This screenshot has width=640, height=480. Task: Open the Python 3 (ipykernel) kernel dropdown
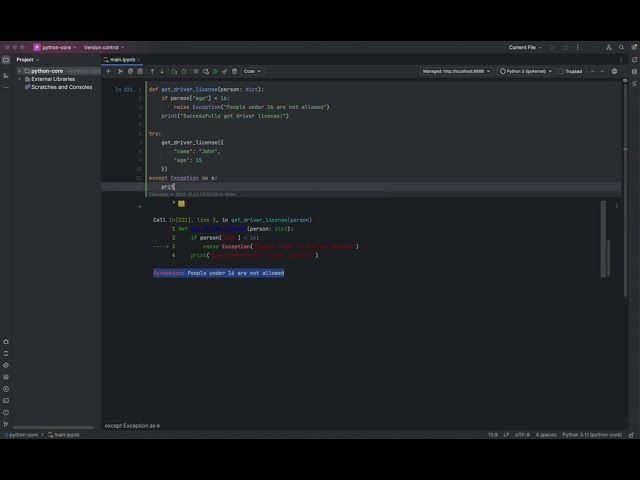[x=526, y=71]
